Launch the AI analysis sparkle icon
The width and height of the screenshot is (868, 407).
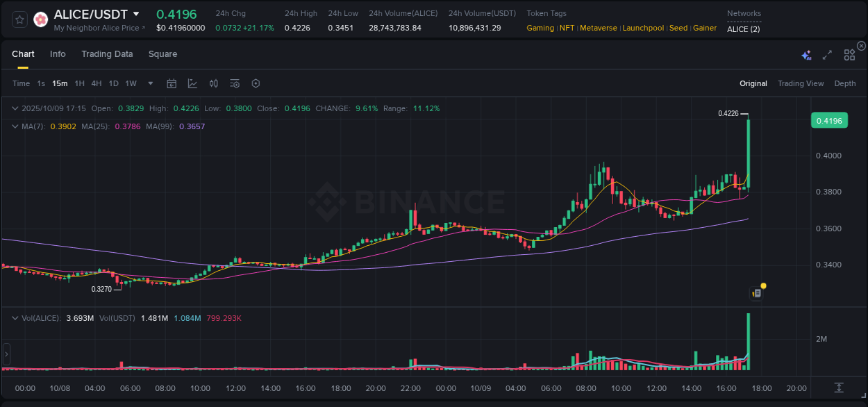(x=806, y=55)
